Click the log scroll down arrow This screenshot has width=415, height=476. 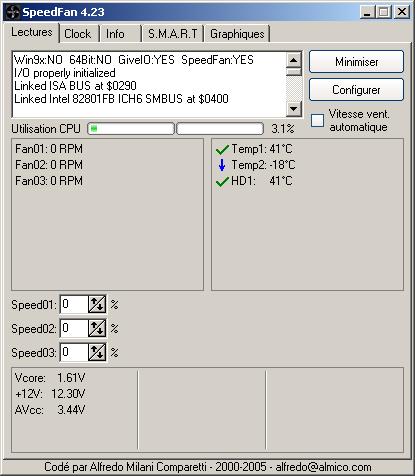click(x=294, y=108)
